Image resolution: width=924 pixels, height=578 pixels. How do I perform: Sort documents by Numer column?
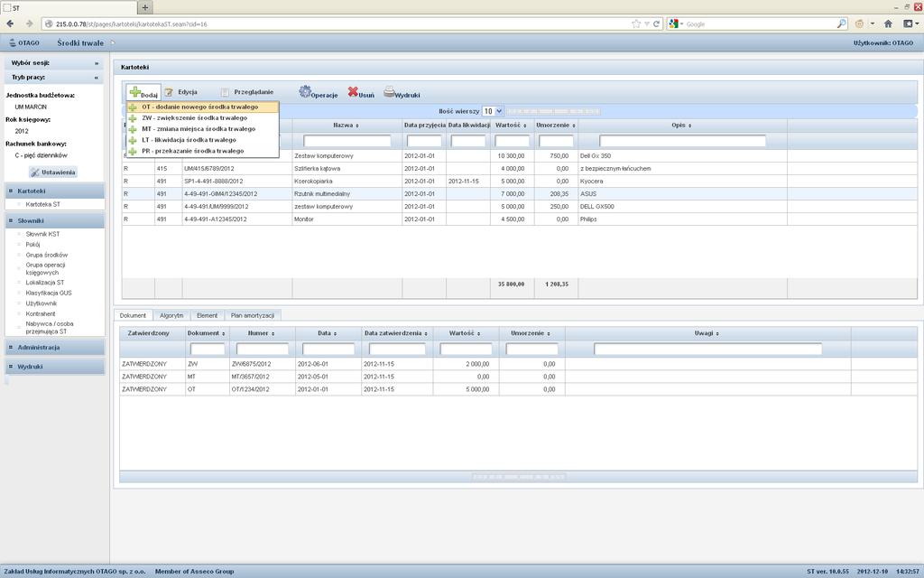click(261, 333)
